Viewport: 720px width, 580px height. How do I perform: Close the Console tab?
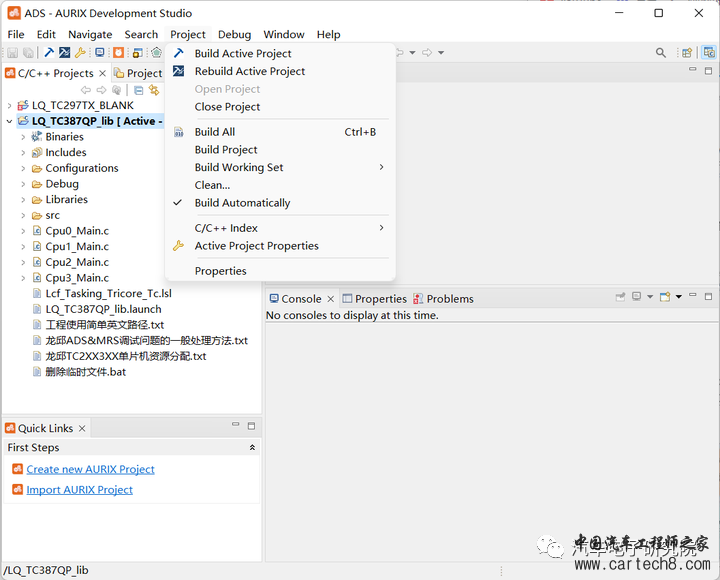(x=331, y=299)
